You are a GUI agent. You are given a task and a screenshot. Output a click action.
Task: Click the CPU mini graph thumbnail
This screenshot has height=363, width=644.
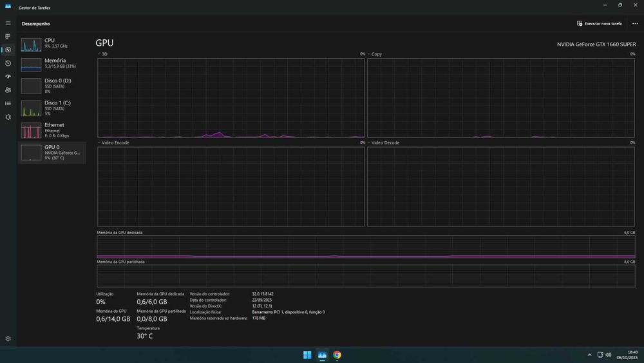pos(31,44)
